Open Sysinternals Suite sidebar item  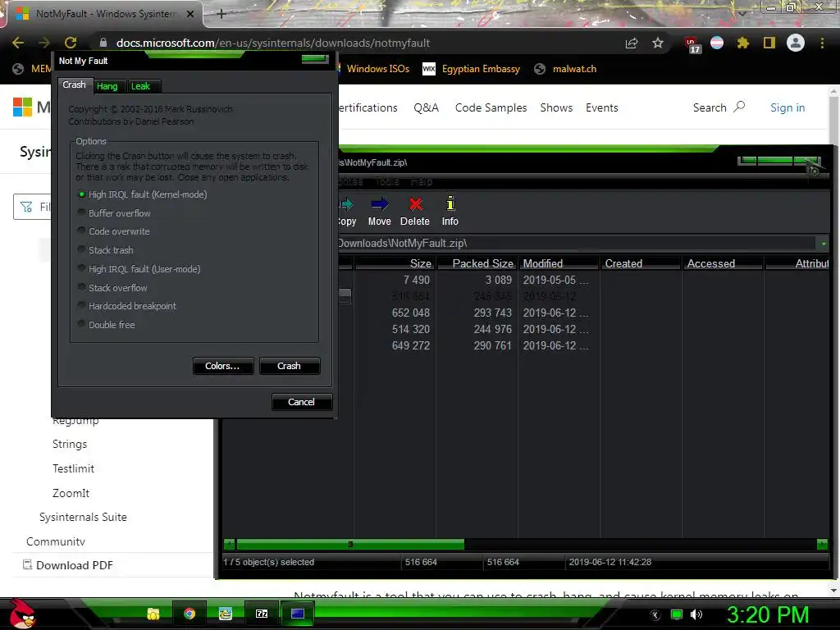click(83, 517)
